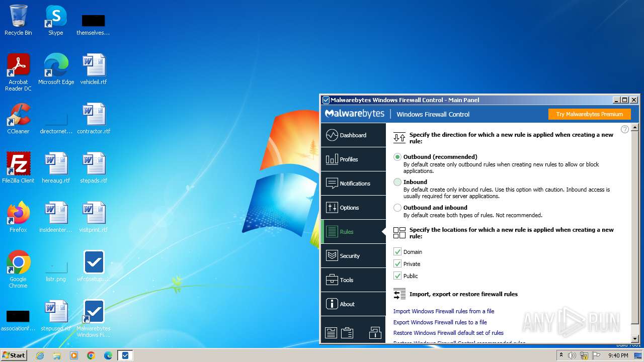
Task: Select contractor.rtf desktop file
Action: (94, 119)
